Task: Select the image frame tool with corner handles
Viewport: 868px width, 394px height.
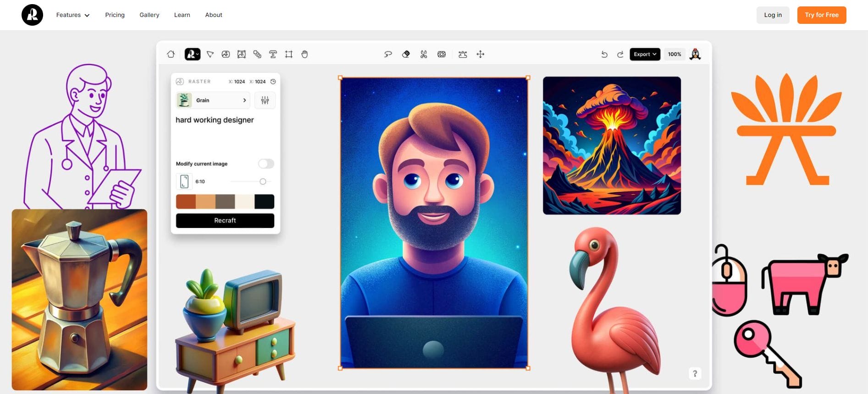Action: (242, 54)
